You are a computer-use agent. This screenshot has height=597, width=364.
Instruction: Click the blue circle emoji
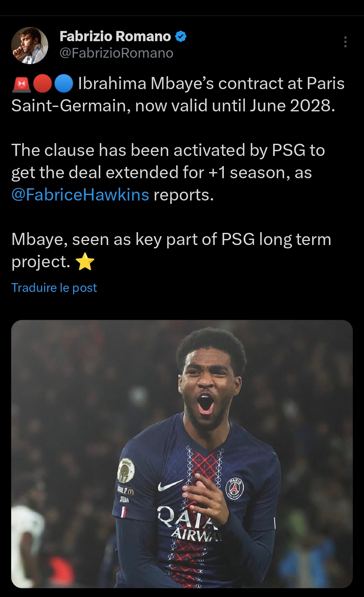click(x=63, y=84)
